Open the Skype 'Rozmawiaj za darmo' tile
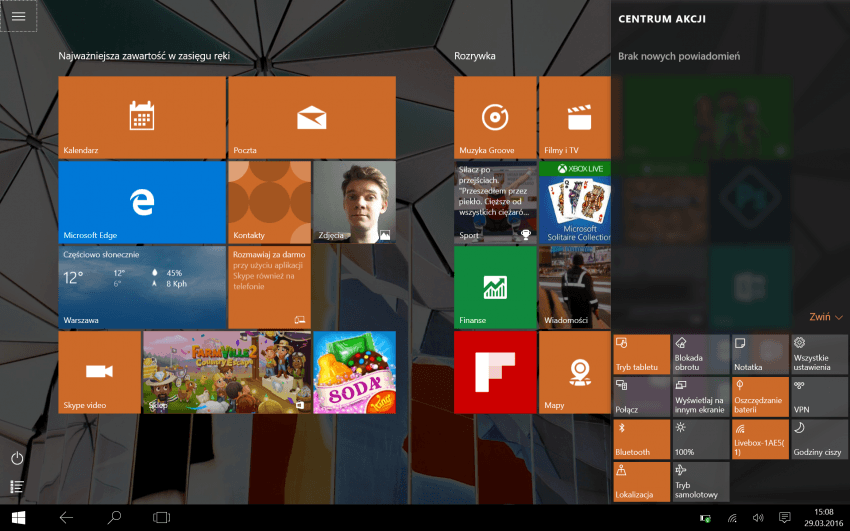 pos(269,287)
